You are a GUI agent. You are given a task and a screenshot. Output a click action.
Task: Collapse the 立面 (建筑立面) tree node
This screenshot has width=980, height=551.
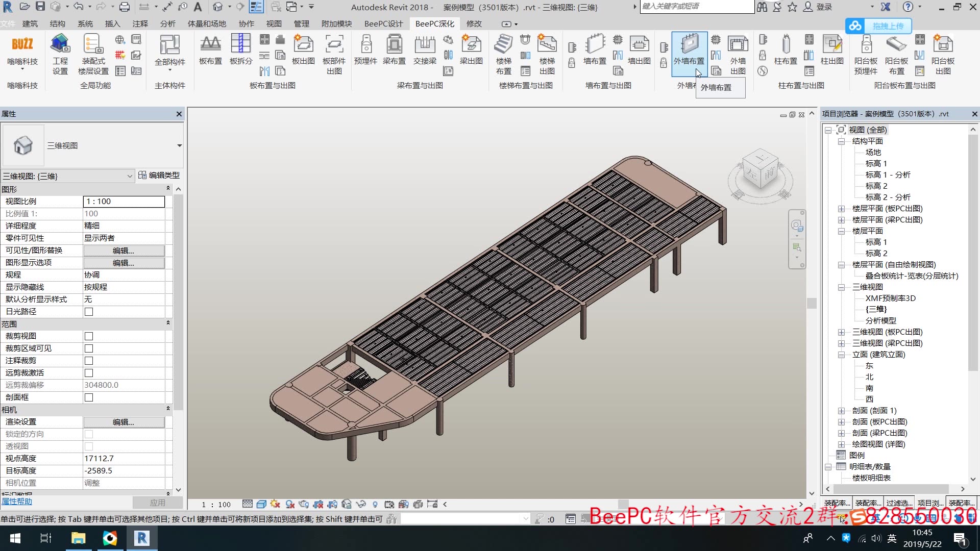point(841,355)
